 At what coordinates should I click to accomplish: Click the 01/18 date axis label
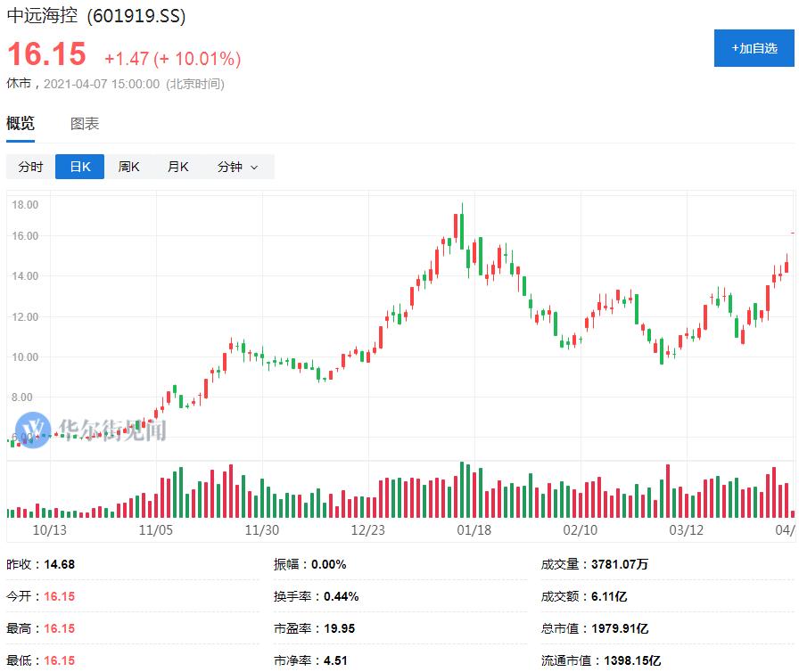tap(474, 530)
